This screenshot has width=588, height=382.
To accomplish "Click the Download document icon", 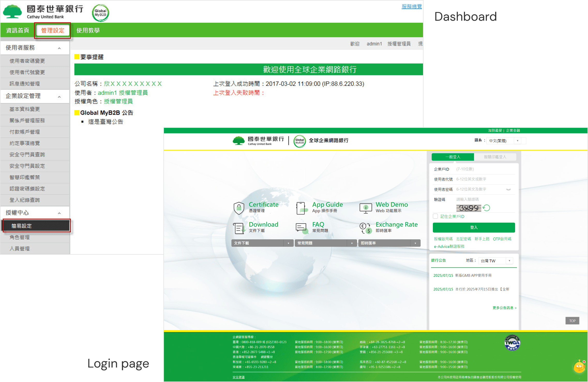I will click(239, 228).
